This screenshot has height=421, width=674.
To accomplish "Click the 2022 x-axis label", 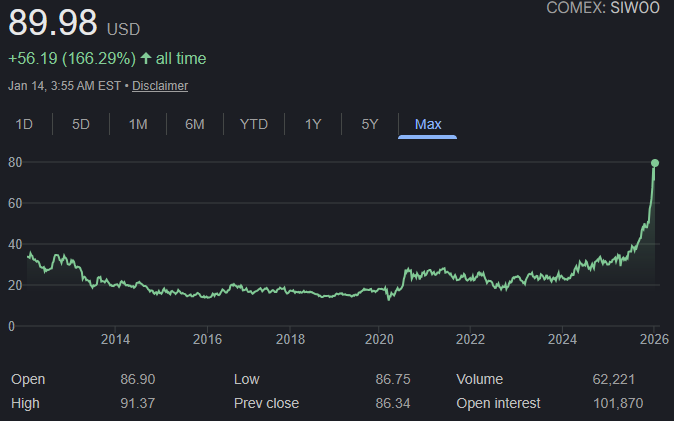I will pos(470,339).
